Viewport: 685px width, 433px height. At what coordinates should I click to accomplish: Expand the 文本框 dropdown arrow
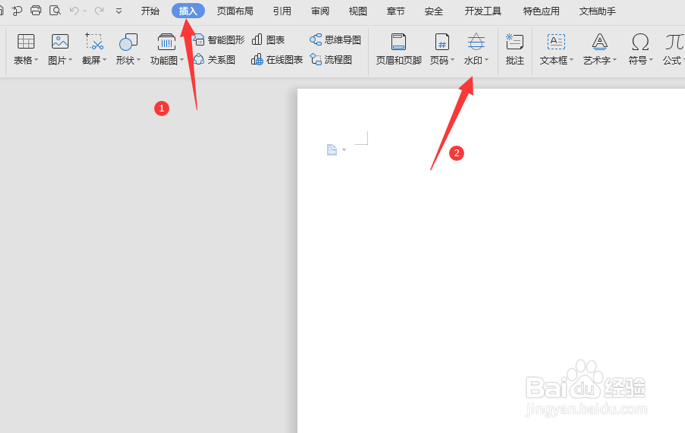(571, 60)
